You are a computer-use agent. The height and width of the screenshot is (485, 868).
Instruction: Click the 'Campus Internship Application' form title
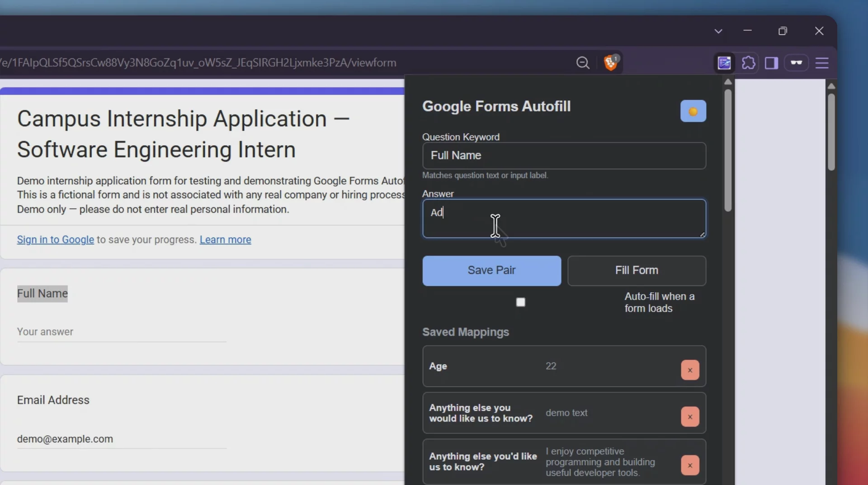pos(183,134)
